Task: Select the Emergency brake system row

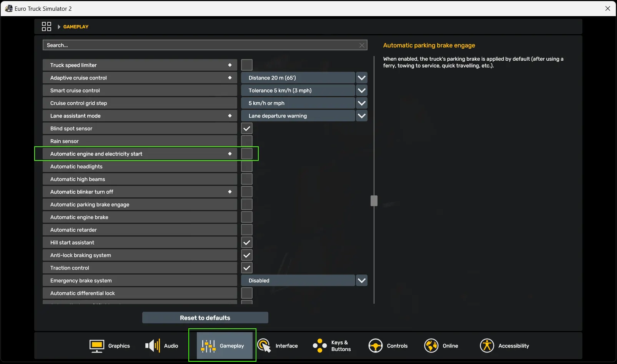Action: 140,280
